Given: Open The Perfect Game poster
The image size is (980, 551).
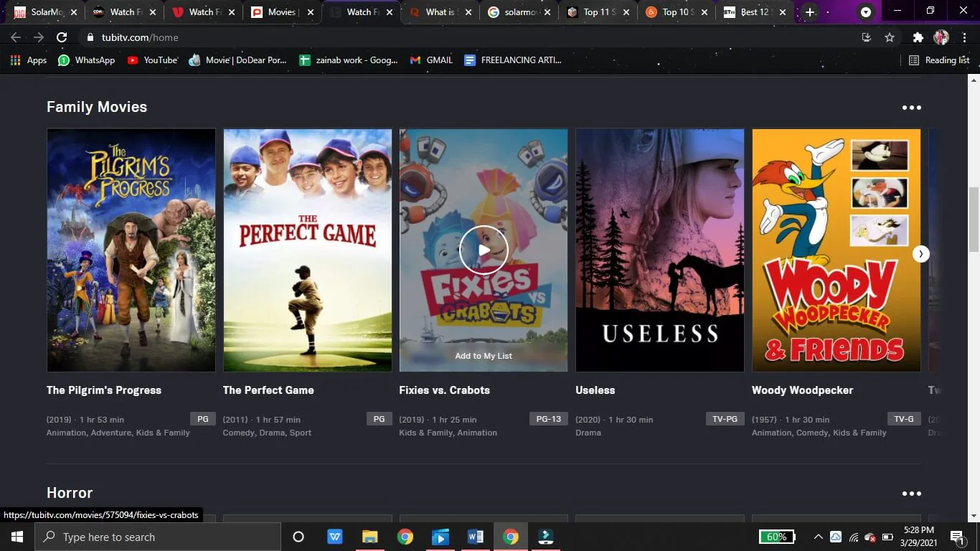Looking at the screenshot, I should (x=308, y=250).
